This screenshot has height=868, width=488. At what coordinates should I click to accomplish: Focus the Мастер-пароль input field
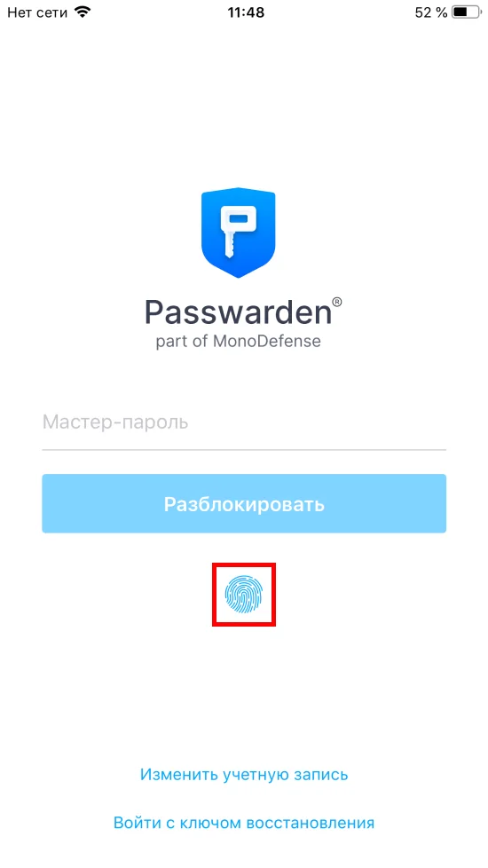pos(244,423)
